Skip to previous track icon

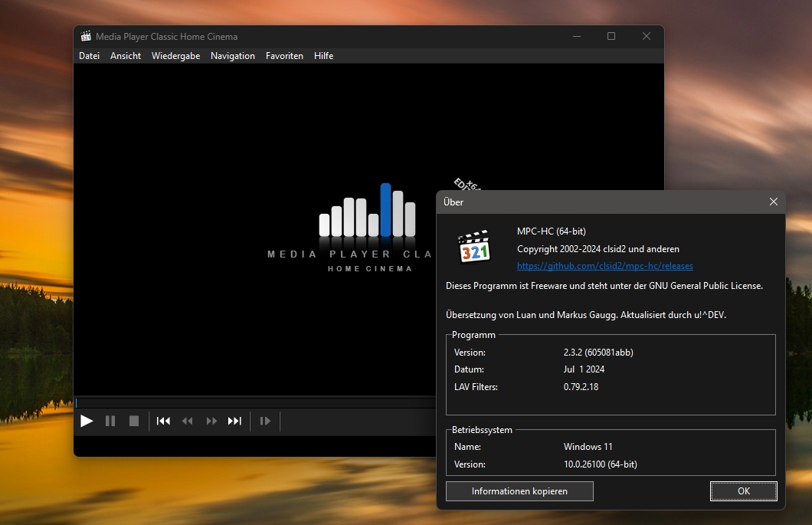[163, 421]
